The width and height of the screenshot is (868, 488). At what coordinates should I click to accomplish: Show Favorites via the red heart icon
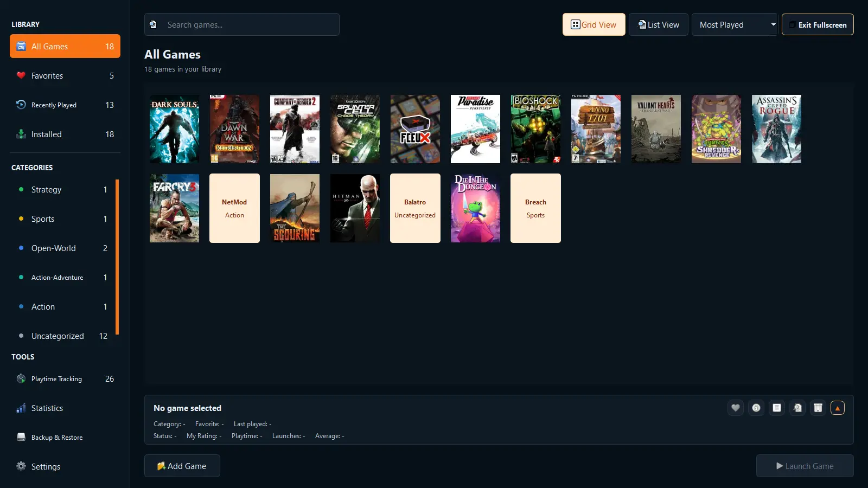(21, 76)
